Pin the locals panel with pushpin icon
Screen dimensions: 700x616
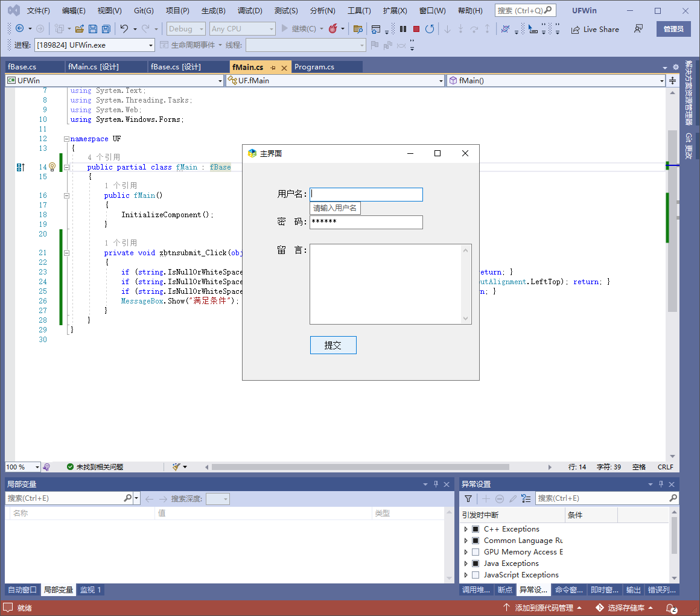point(436,484)
